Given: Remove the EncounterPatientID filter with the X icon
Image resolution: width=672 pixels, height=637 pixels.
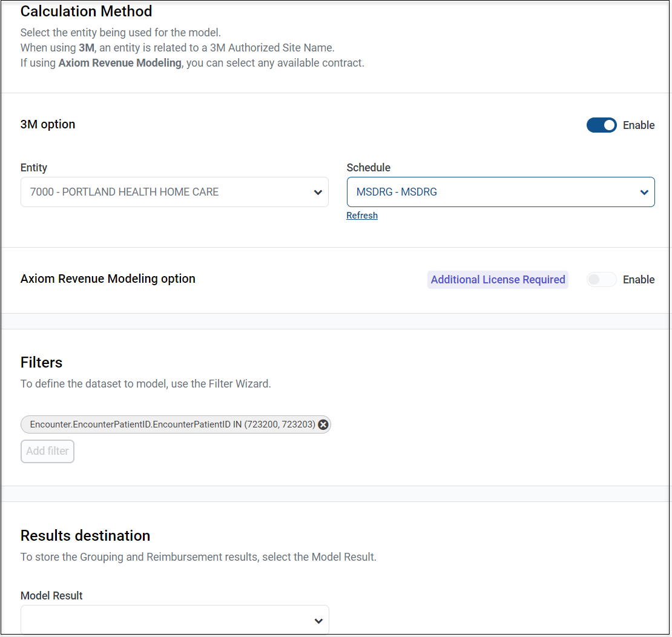Looking at the screenshot, I should pyautogui.click(x=323, y=424).
